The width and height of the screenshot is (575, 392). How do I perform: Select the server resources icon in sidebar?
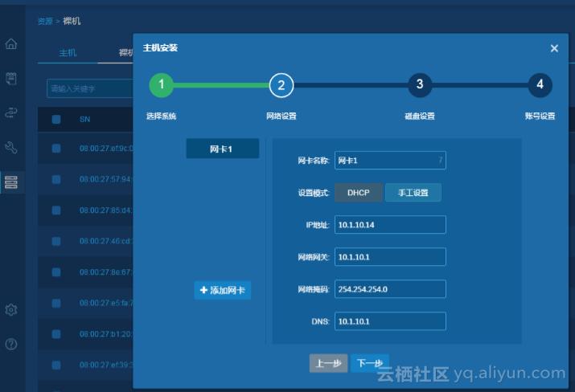coord(11,182)
